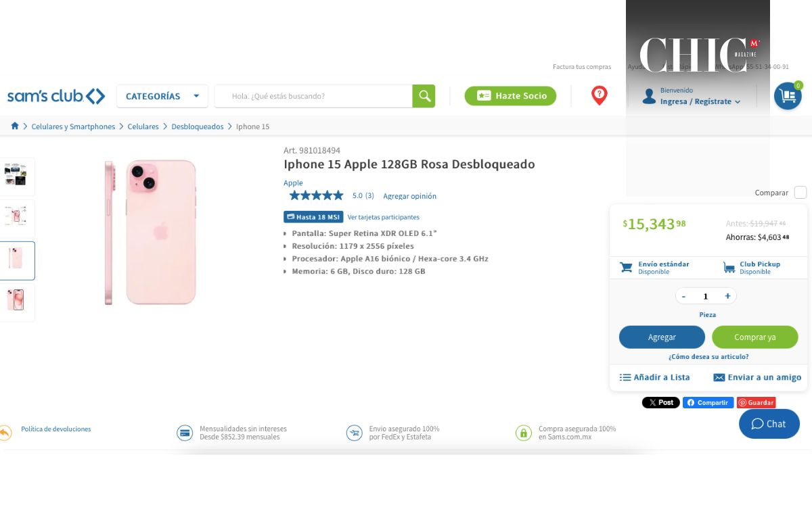The width and height of the screenshot is (812, 505).
Task: Click the Agregar button
Action: 662,337
